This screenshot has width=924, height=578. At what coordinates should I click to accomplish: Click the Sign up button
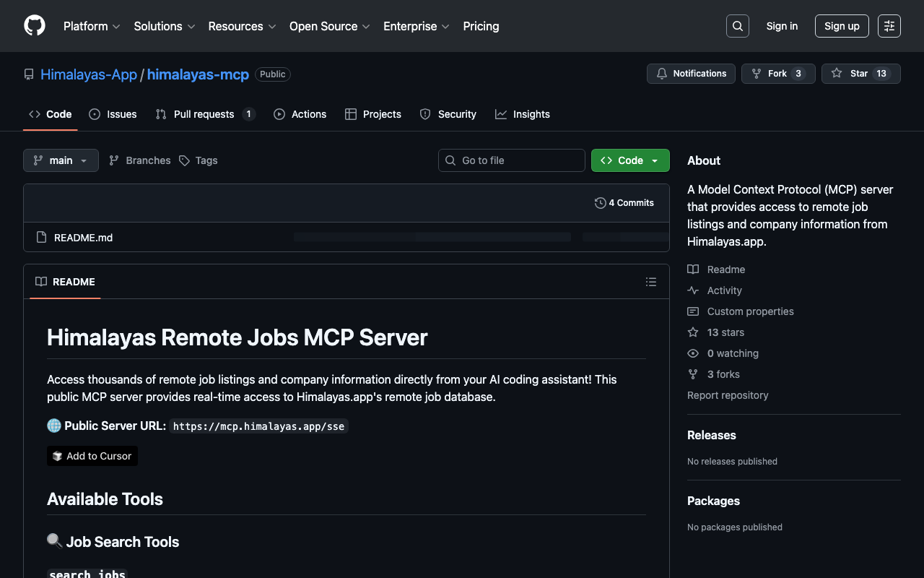[x=842, y=26]
